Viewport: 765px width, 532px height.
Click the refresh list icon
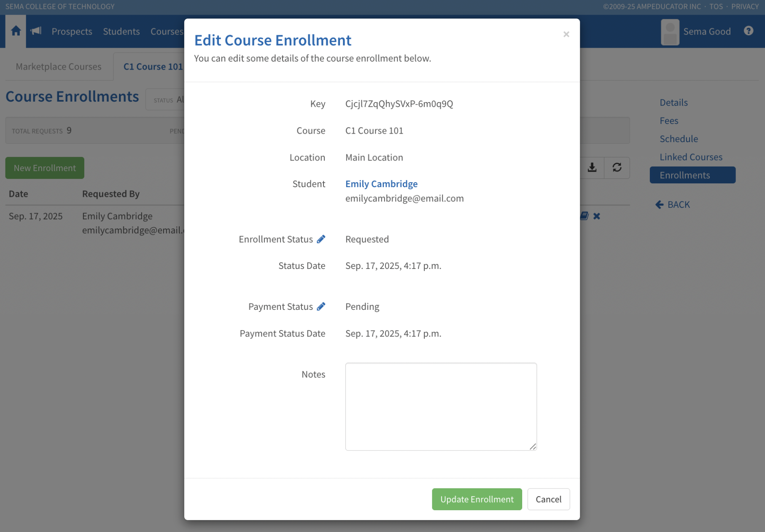click(x=617, y=168)
